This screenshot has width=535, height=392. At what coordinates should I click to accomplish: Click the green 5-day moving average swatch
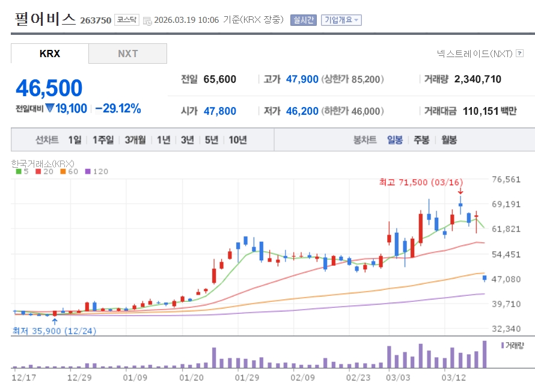17,171
